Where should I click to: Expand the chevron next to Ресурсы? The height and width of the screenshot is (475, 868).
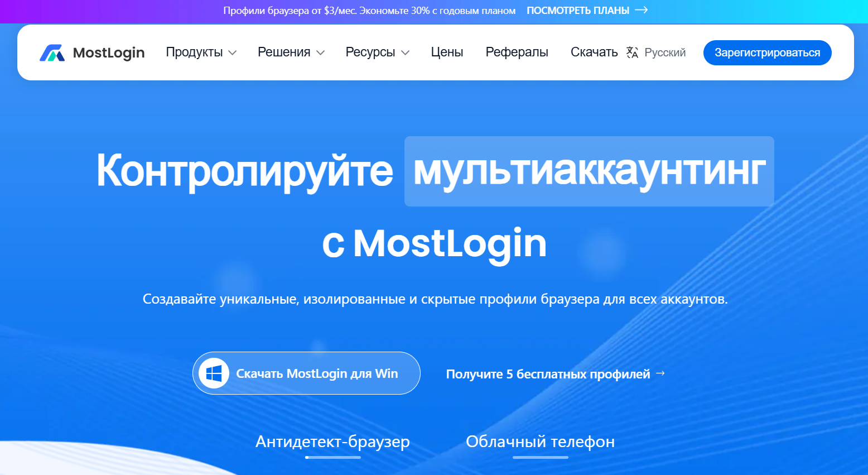tap(406, 53)
